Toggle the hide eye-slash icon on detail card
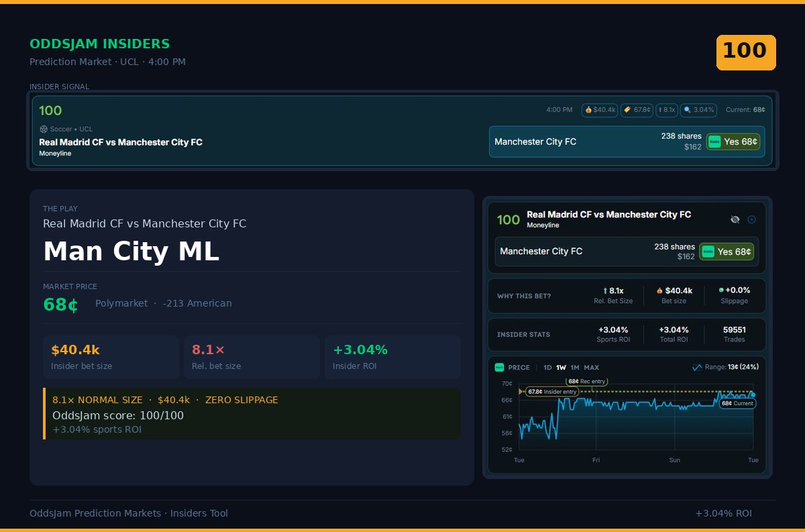Viewport: 805px width, 532px height. click(x=735, y=219)
